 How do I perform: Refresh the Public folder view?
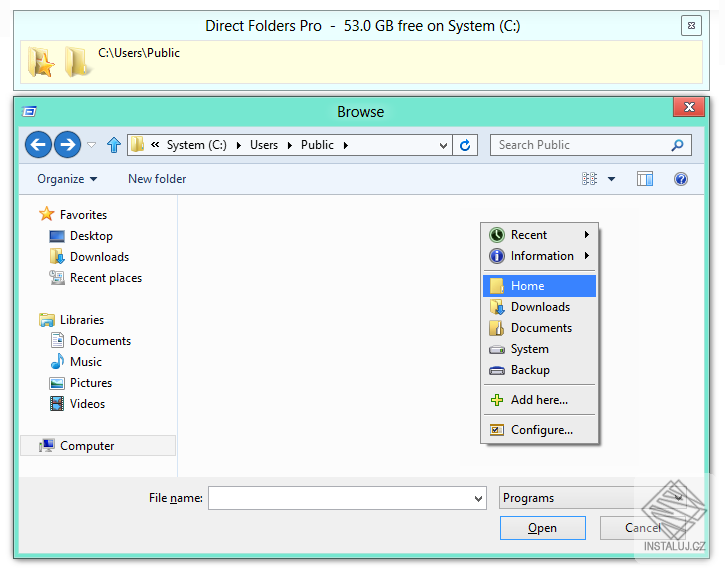(x=465, y=145)
